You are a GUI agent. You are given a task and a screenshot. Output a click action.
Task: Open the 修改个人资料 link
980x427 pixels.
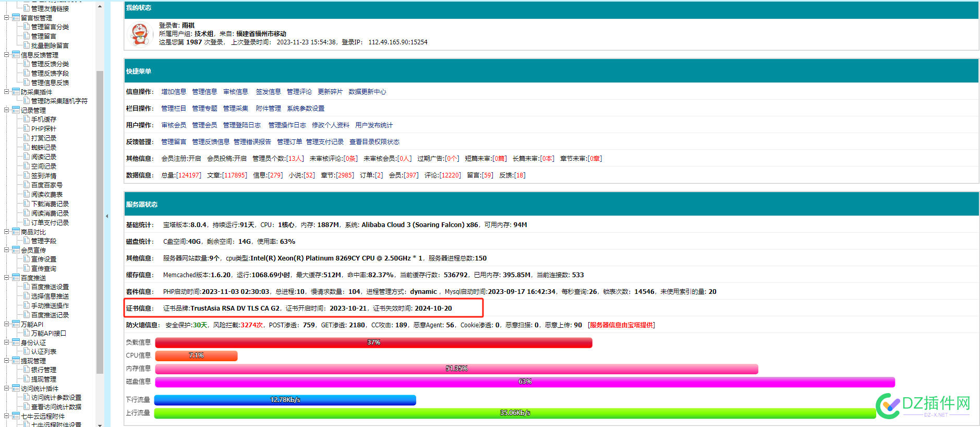(331, 125)
